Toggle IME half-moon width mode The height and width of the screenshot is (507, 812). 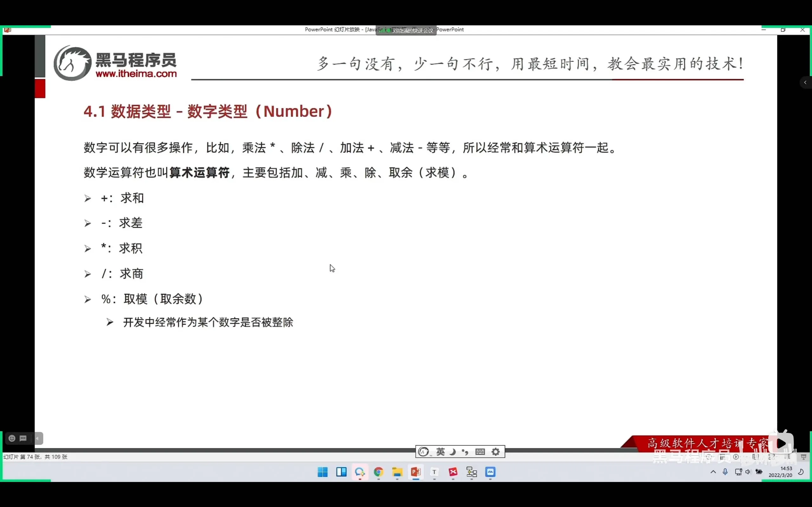[453, 452]
